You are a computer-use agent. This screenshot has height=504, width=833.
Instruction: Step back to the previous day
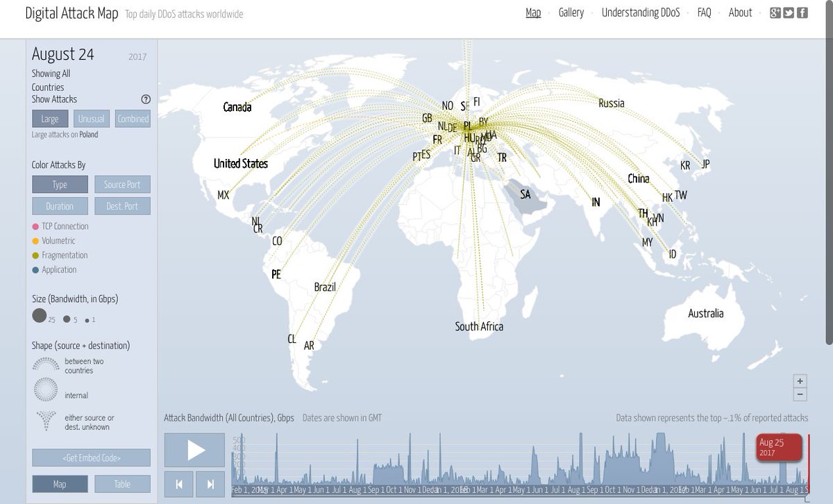(x=179, y=484)
